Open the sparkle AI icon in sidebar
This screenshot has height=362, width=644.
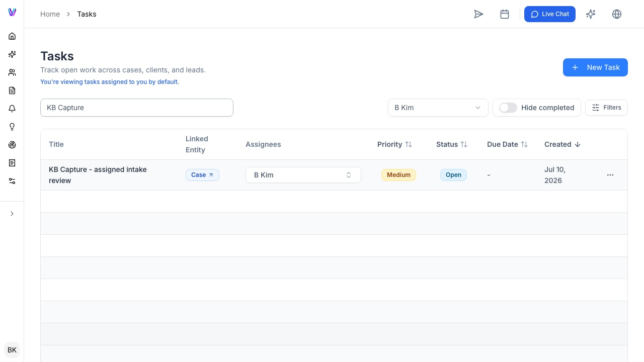[x=12, y=54]
